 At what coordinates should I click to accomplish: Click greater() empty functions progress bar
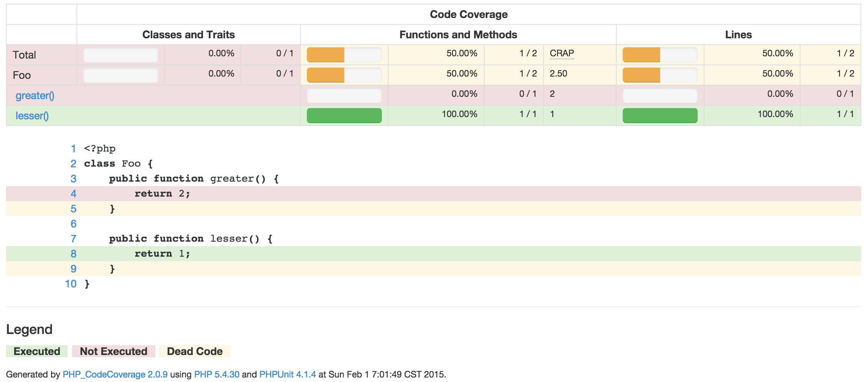pyautogui.click(x=344, y=95)
